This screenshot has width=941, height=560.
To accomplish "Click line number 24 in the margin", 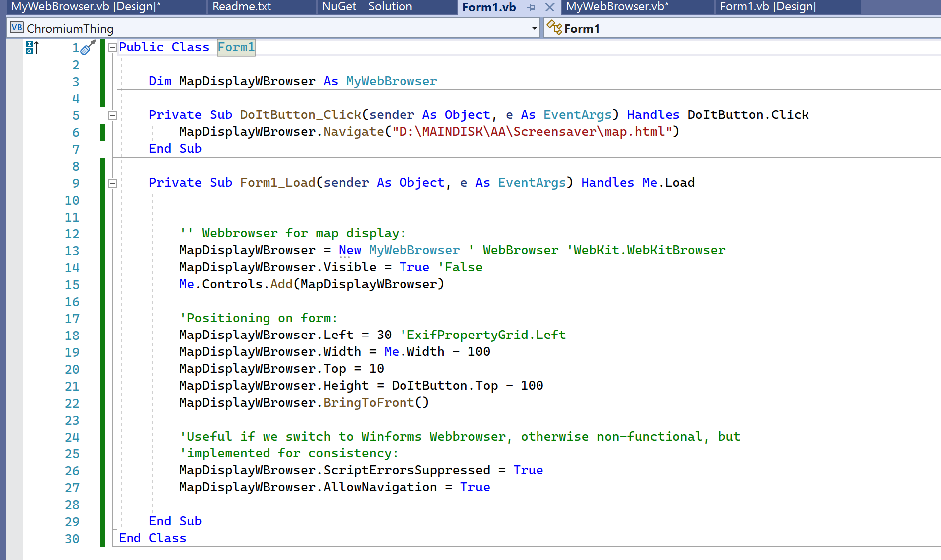I will click(72, 437).
